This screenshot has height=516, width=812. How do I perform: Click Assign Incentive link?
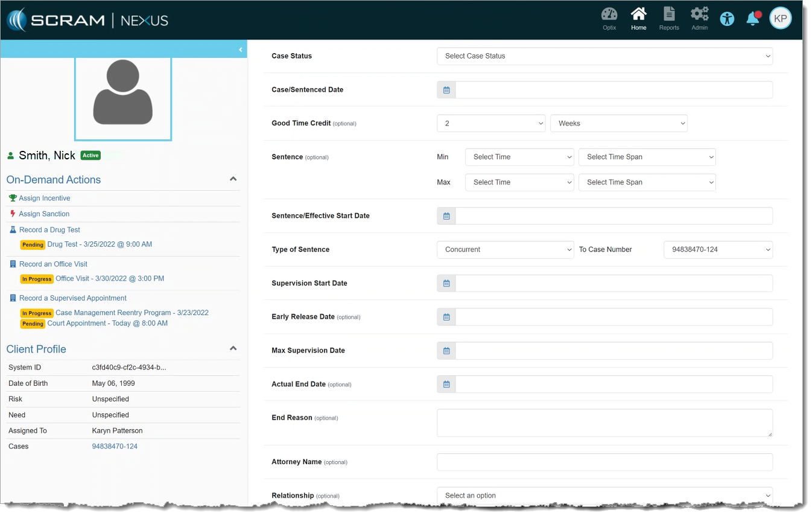[44, 199]
